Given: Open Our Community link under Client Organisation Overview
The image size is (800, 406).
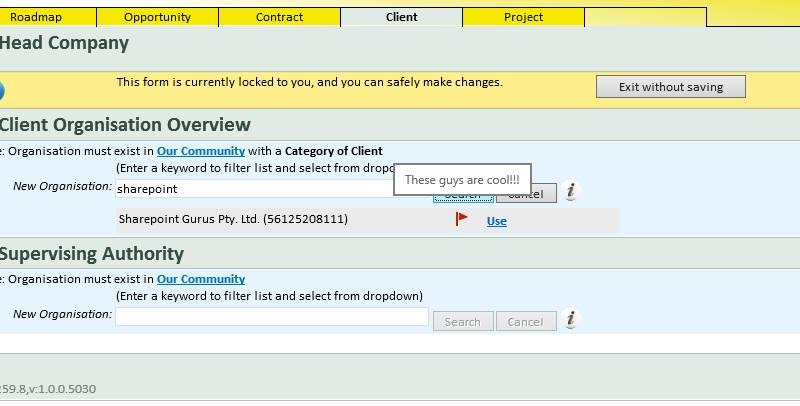Looking at the screenshot, I should pos(200,151).
